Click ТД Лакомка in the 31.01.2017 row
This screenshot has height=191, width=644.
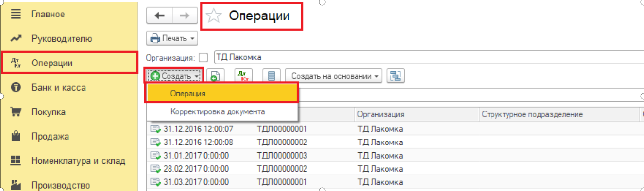click(380, 156)
